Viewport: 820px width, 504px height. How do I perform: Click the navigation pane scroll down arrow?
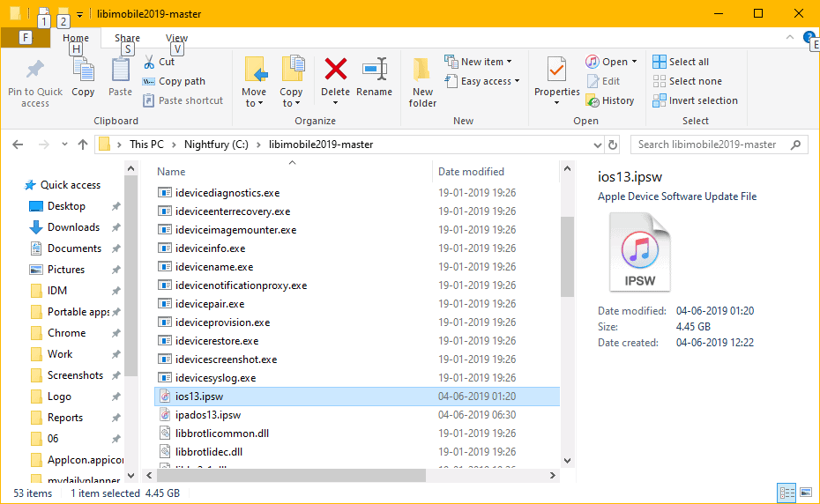point(131,475)
